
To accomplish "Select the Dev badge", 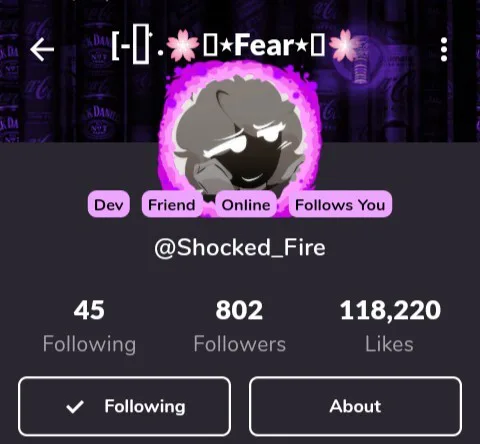I will point(109,204).
